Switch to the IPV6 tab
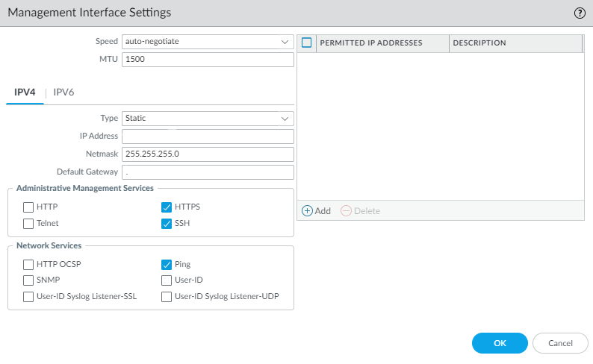Image resolution: width=593 pixels, height=364 pixels. [x=63, y=92]
